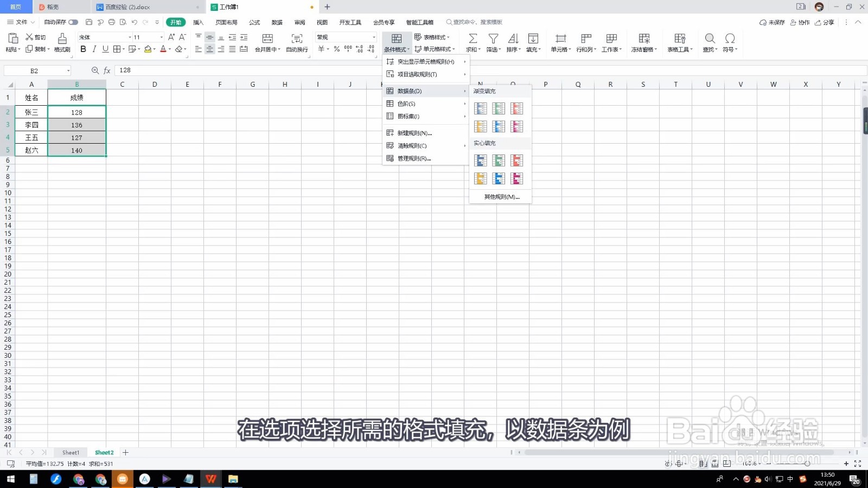The height and width of the screenshot is (488, 868).
Task: Click the undo arrow icon
Action: (x=134, y=22)
